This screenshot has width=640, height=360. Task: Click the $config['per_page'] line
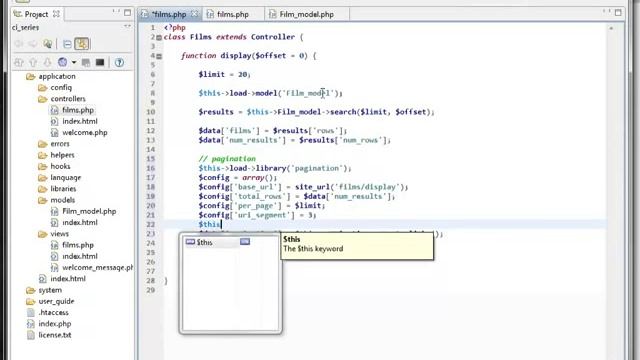point(262,206)
